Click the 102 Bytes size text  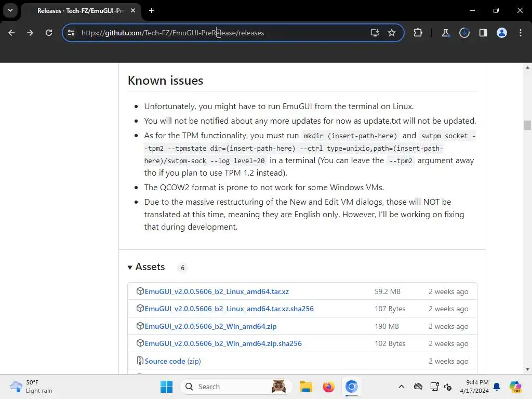tap(390, 343)
